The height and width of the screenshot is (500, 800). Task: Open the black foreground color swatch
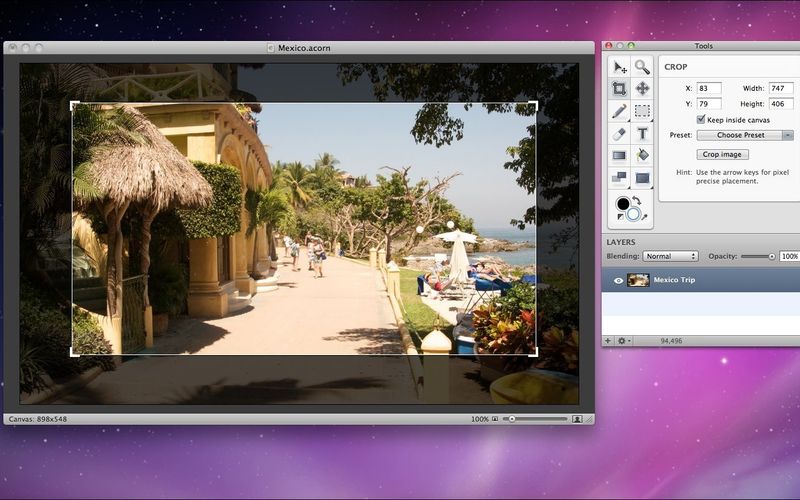coord(622,204)
